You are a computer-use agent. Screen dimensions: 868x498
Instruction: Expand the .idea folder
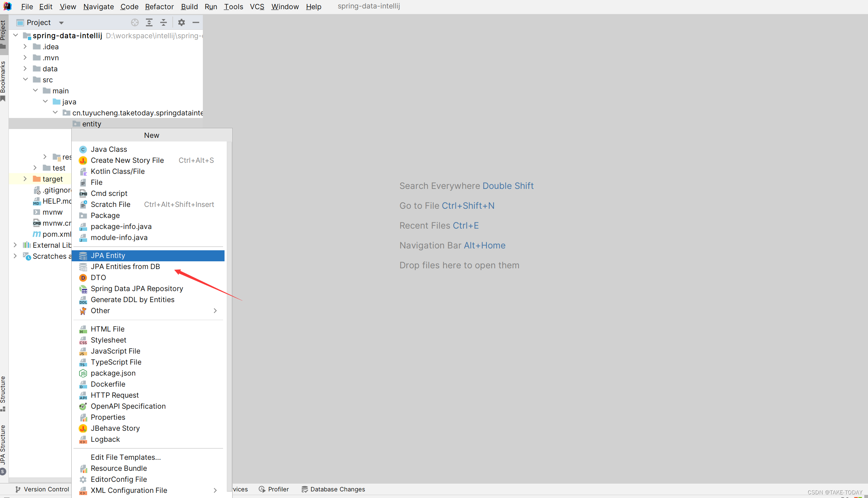25,47
